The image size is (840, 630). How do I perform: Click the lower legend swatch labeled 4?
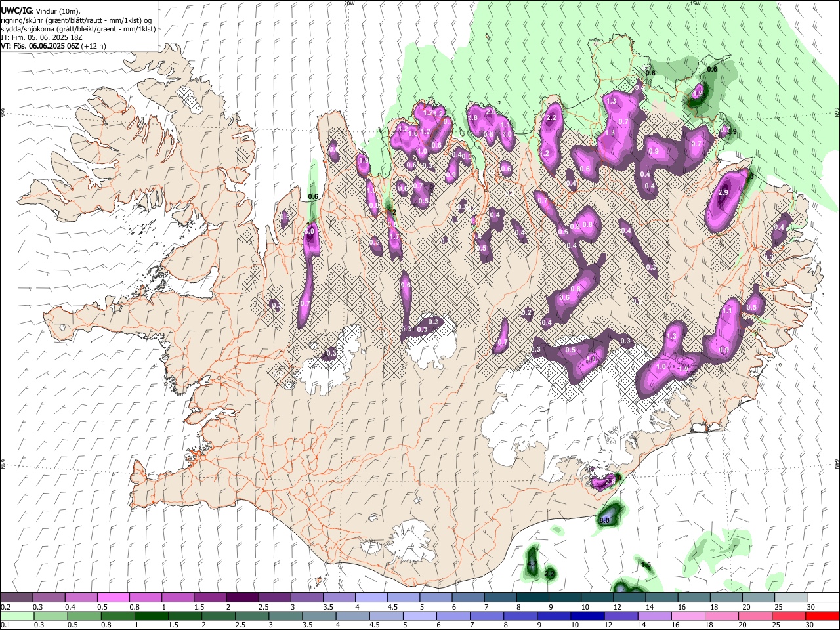point(352,616)
